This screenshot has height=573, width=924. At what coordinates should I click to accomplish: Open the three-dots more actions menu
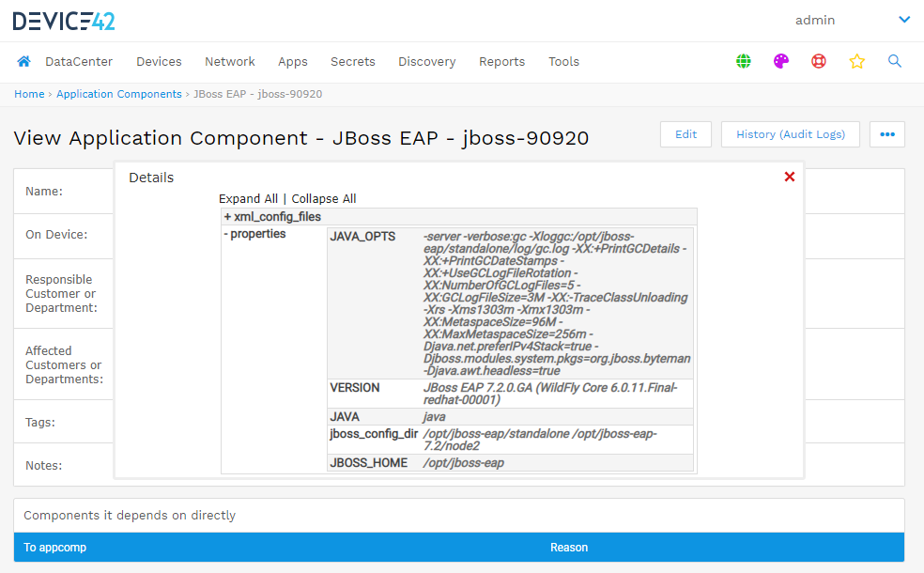(x=886, y=134)
